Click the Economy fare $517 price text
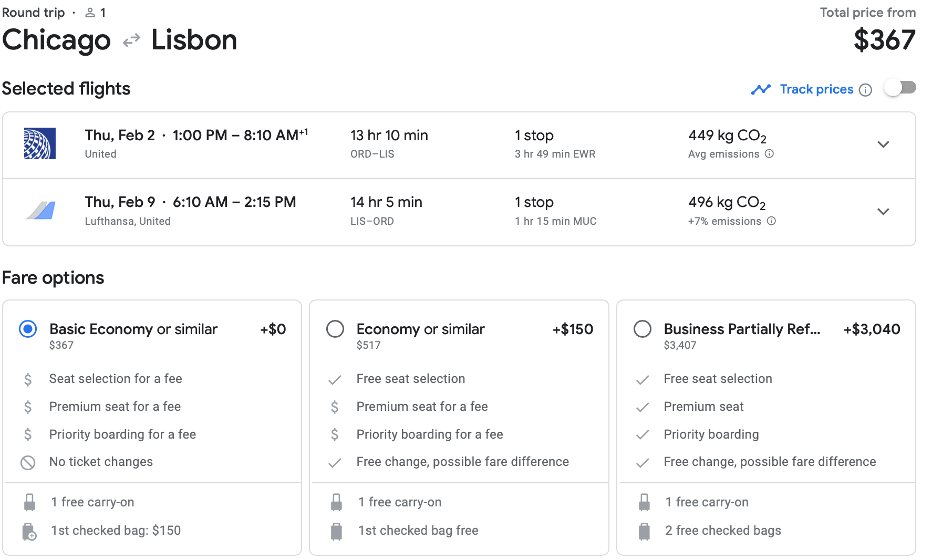Screen dimensions: 932x560 click(368, 345)
